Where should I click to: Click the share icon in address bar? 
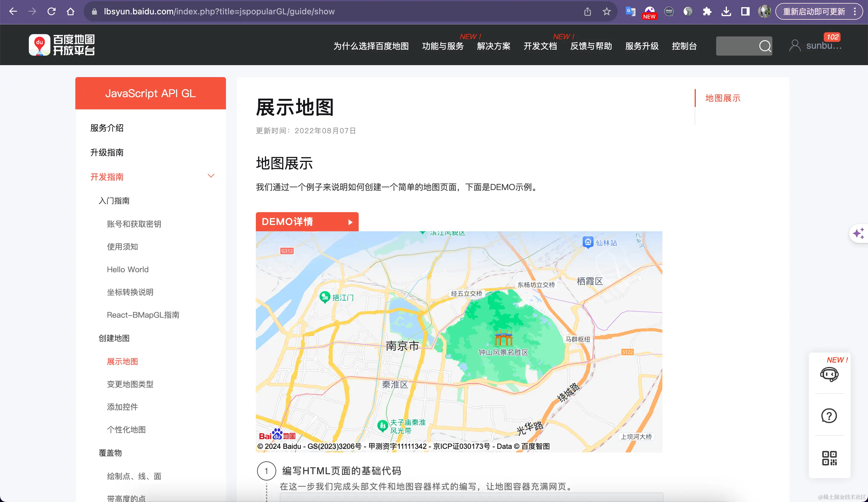pos(588,12)
